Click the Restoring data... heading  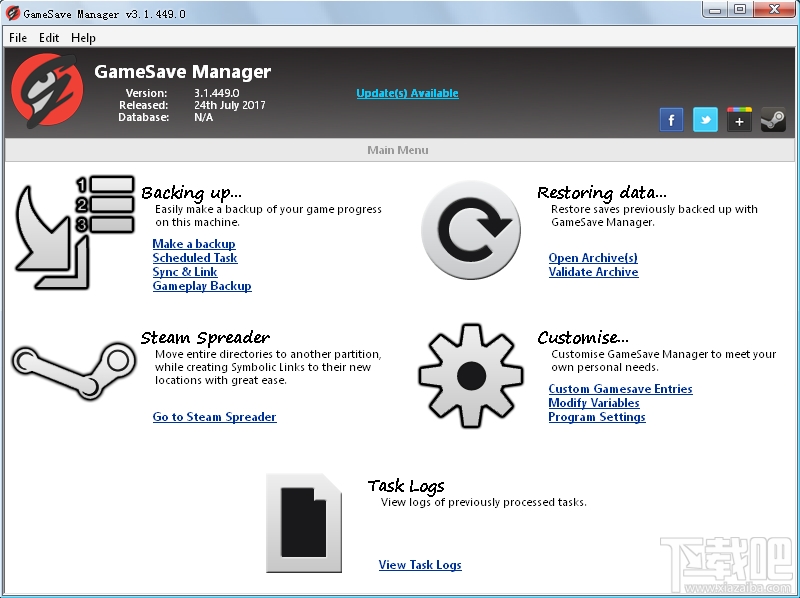[x=602, y=193]
